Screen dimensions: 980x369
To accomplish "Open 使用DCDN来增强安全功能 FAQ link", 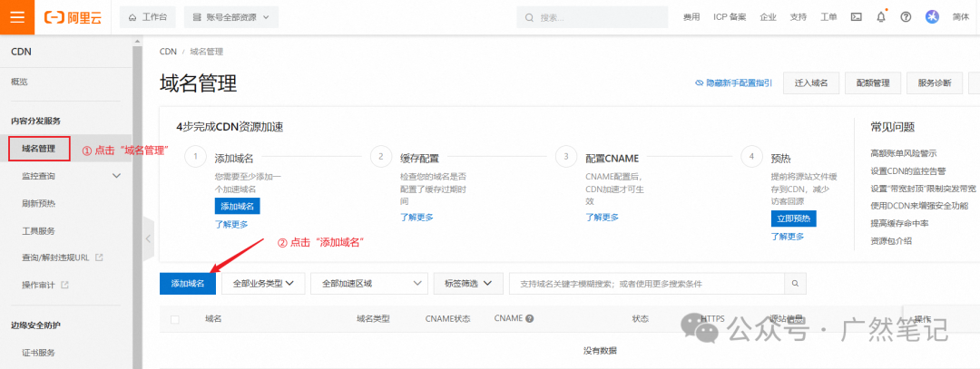I will coord(919,206).
